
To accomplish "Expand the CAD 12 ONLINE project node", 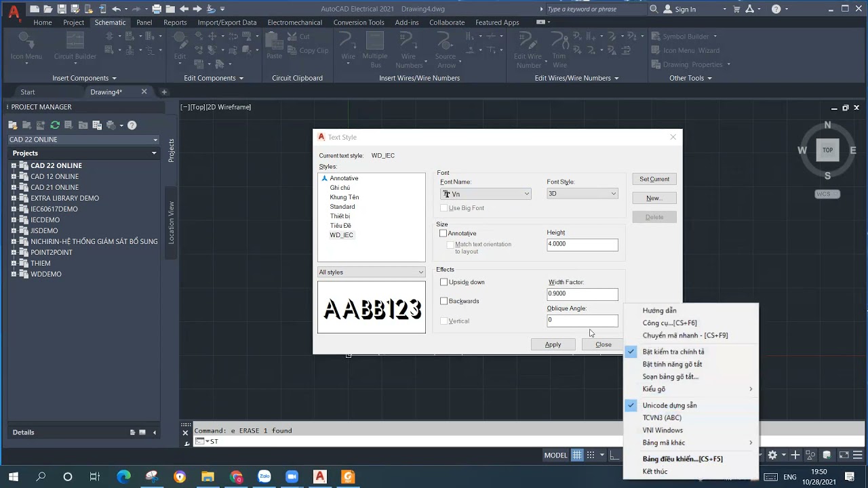I will coord(13,176).
